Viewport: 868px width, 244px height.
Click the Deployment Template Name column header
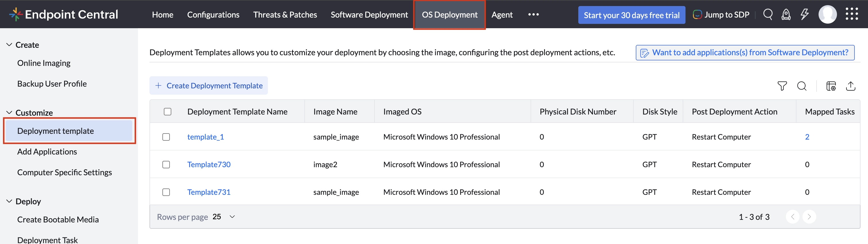point(237,112)
